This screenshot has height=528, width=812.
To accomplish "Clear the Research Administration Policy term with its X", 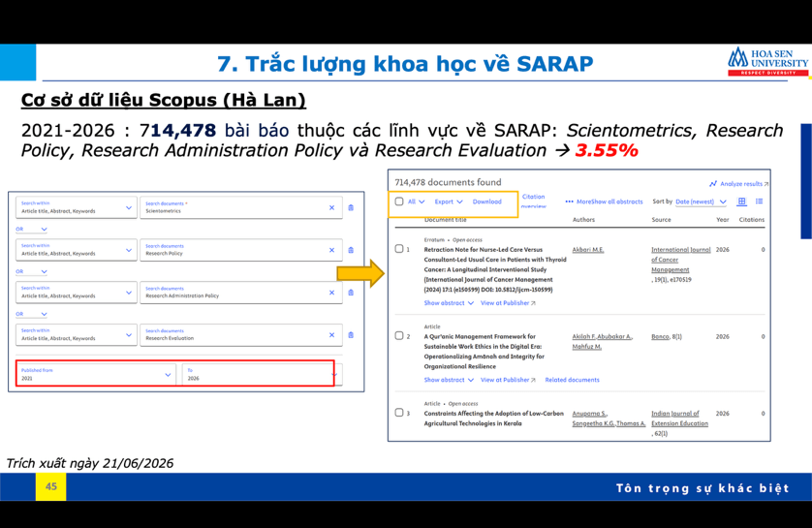I will click(331, 293).
